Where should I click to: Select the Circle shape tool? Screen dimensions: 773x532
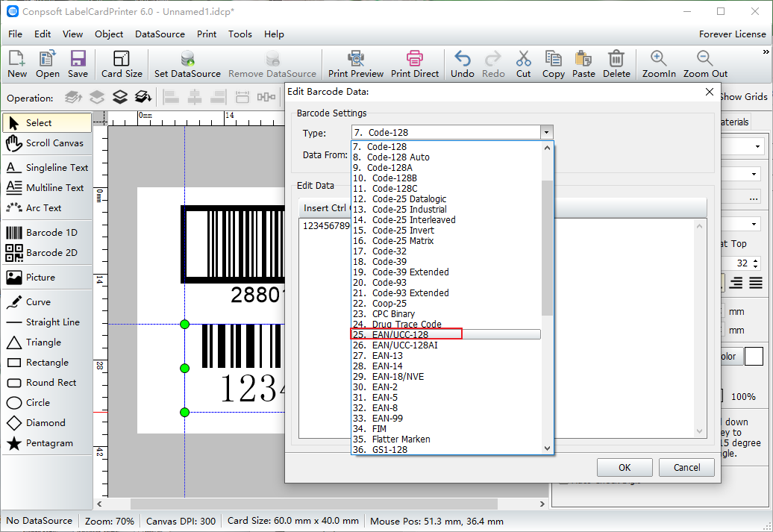(47, 403)
